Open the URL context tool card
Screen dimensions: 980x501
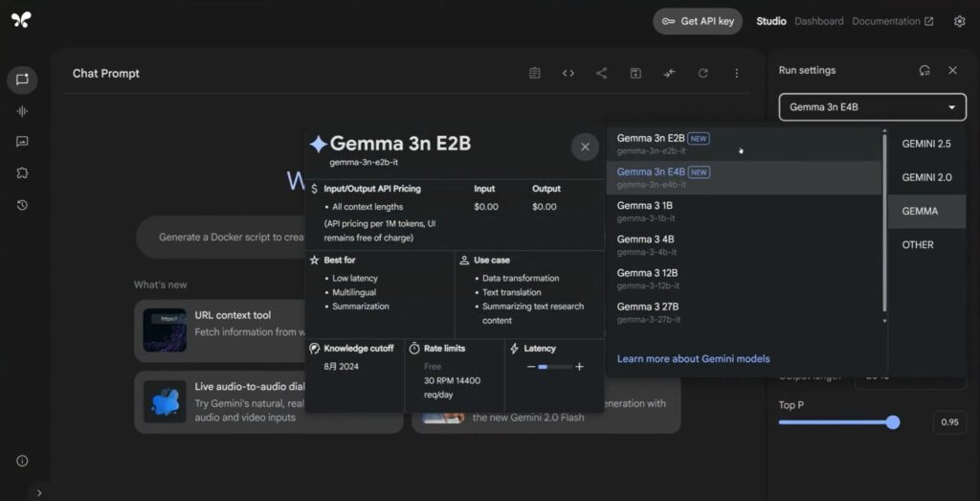[220, 330]
